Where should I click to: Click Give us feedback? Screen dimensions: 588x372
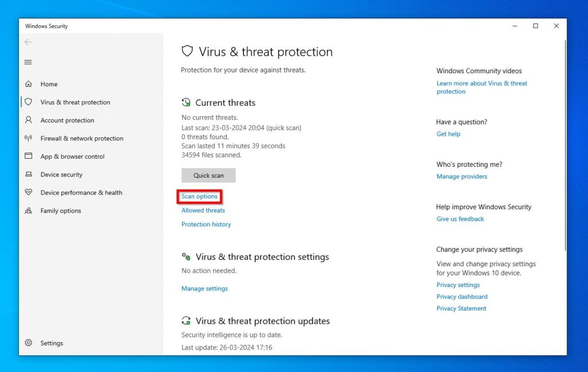pyautogui.click(x=460, y=218)
